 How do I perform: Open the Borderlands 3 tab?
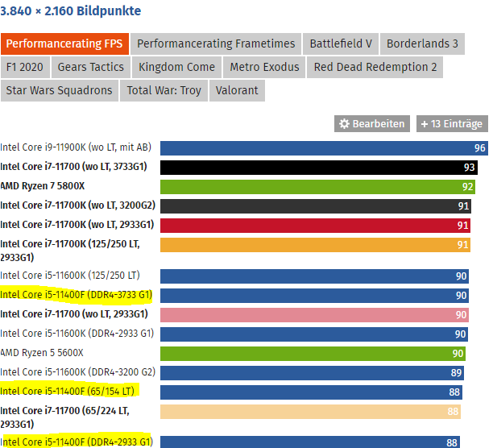(x=422, y=44)
